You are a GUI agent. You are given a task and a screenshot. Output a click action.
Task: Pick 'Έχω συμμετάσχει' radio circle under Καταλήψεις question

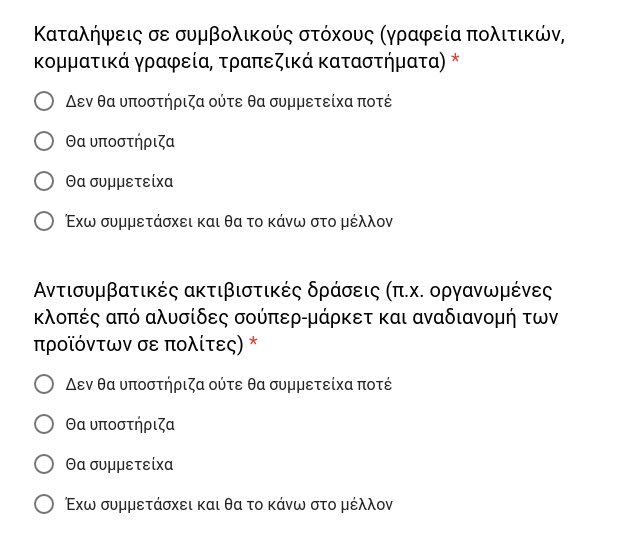(x=44, y=221)
